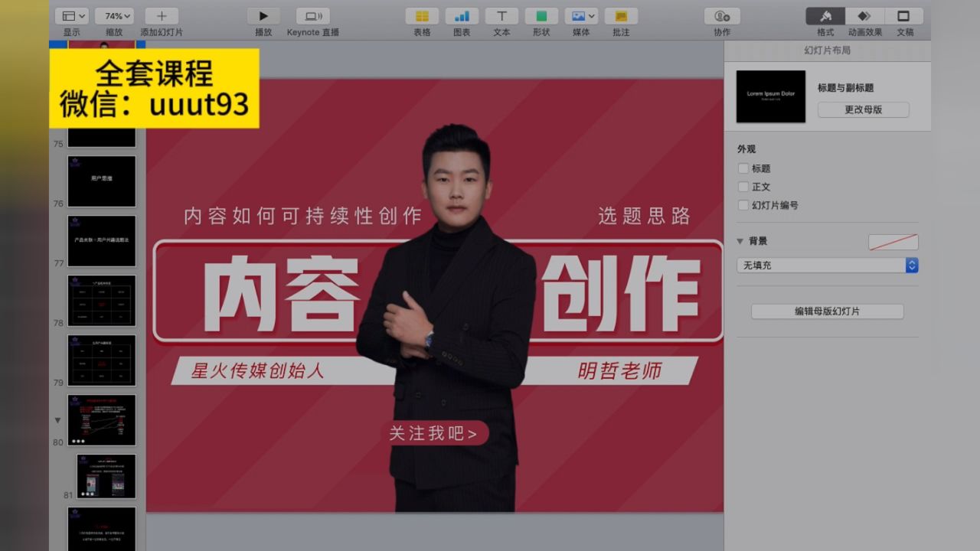Click the 更改母版 button

coord(863,109)
